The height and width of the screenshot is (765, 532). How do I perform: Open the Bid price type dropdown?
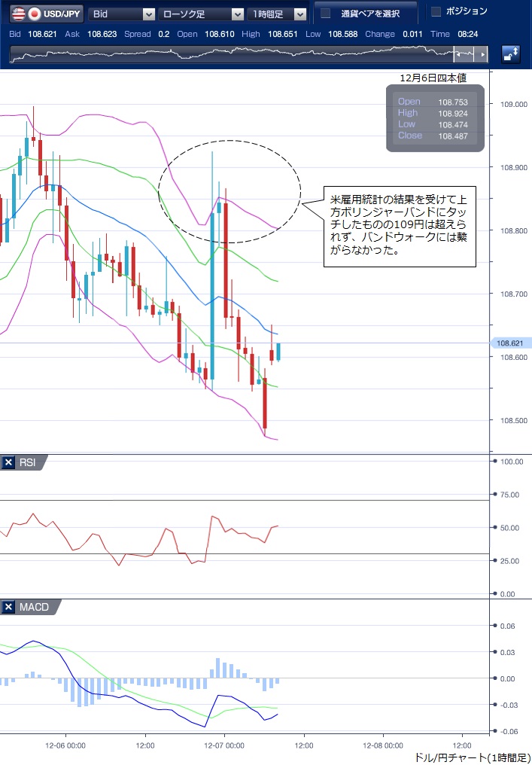(123, 14)
